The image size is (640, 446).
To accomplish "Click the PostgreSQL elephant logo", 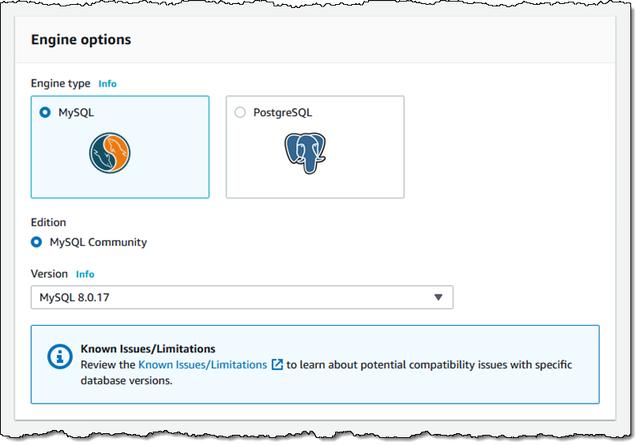I will 306,153.
